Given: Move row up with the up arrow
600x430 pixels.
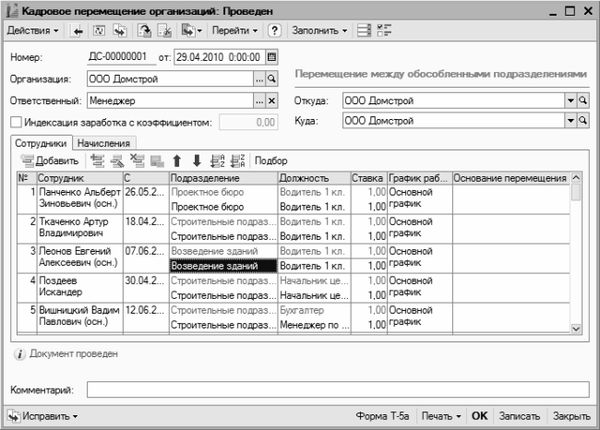Looking at the screenshot, I should (177, 161).
